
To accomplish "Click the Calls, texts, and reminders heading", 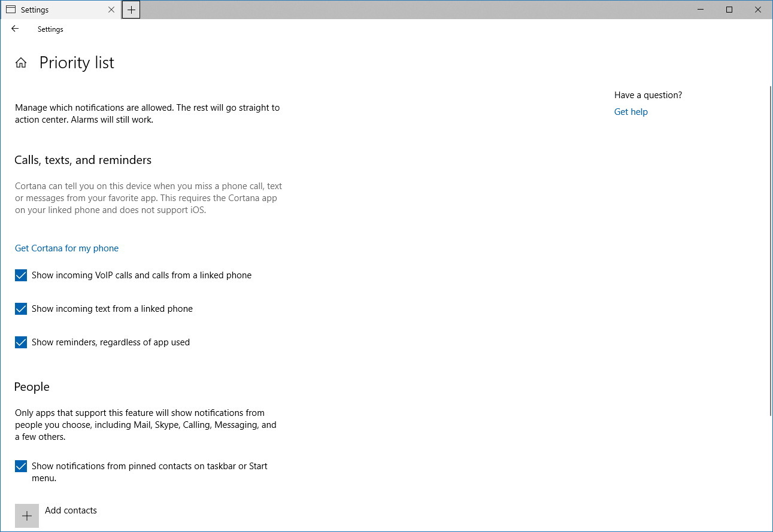I will point(83,160).
